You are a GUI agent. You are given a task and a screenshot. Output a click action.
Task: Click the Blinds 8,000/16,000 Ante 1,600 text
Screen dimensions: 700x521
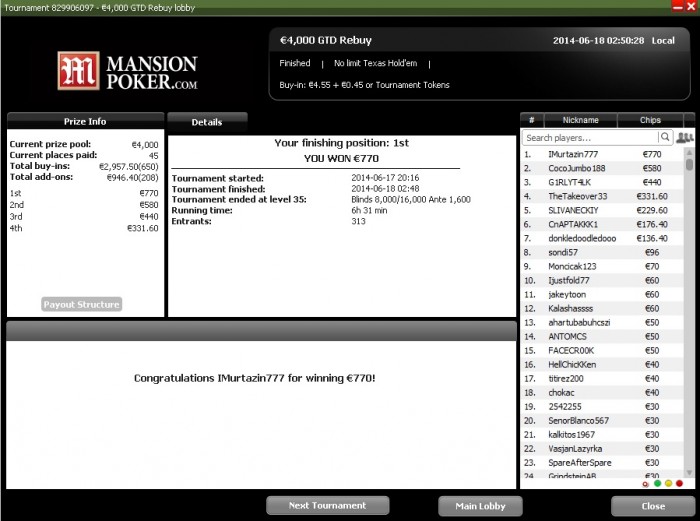click(411, 200)
